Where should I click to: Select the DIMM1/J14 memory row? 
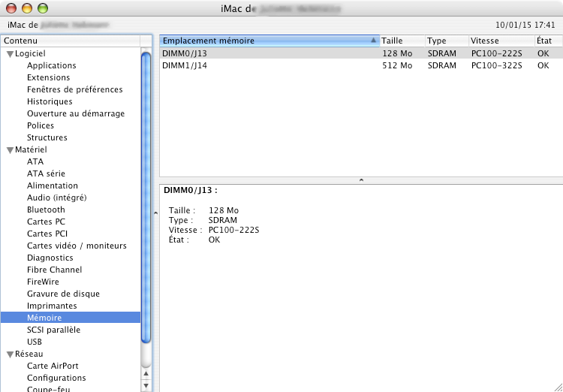click(x=361, y=65)
